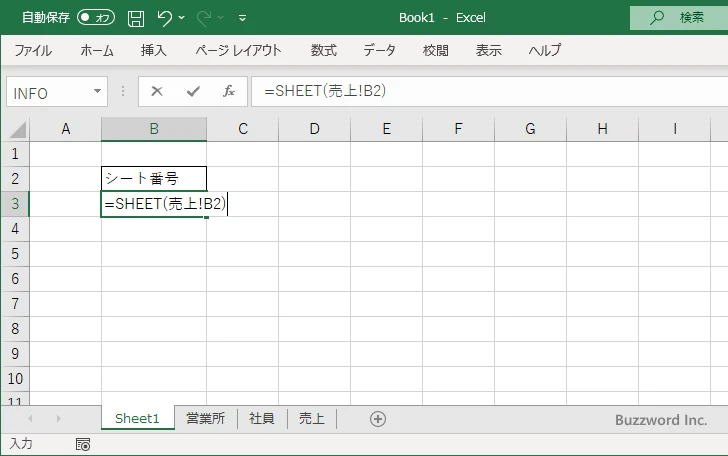The image size is (728, 456).
Task: Open the ヘルプ (Help) tab
Action: 545,50
